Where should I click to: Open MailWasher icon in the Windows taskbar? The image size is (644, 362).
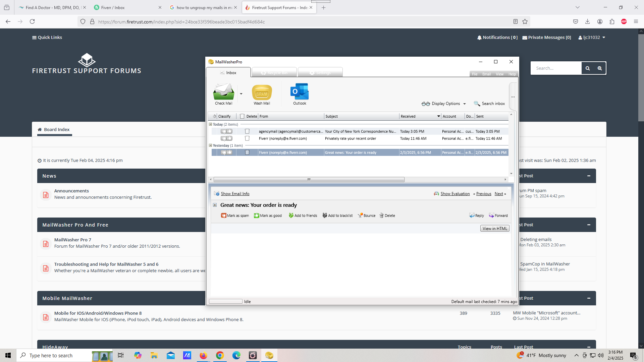[x=269, y=355]
